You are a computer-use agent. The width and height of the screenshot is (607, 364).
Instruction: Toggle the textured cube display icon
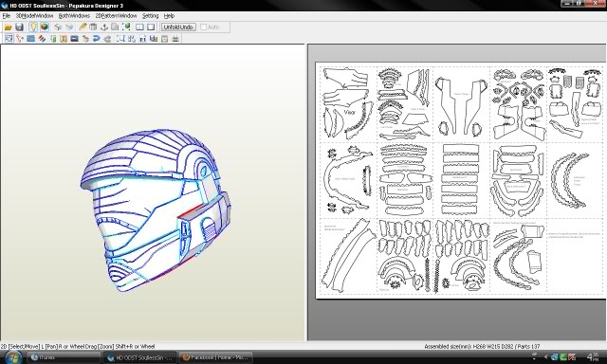point(45,27)
